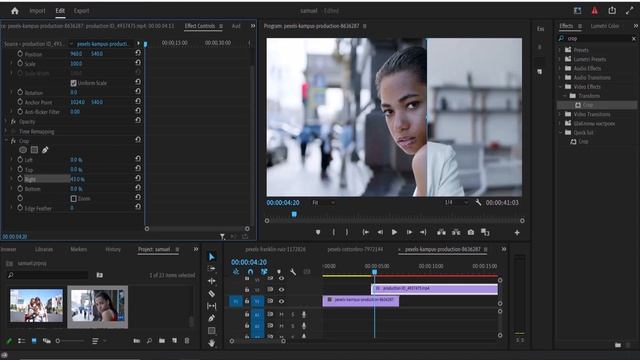Create New Bin in Project panel

point(162,340)
